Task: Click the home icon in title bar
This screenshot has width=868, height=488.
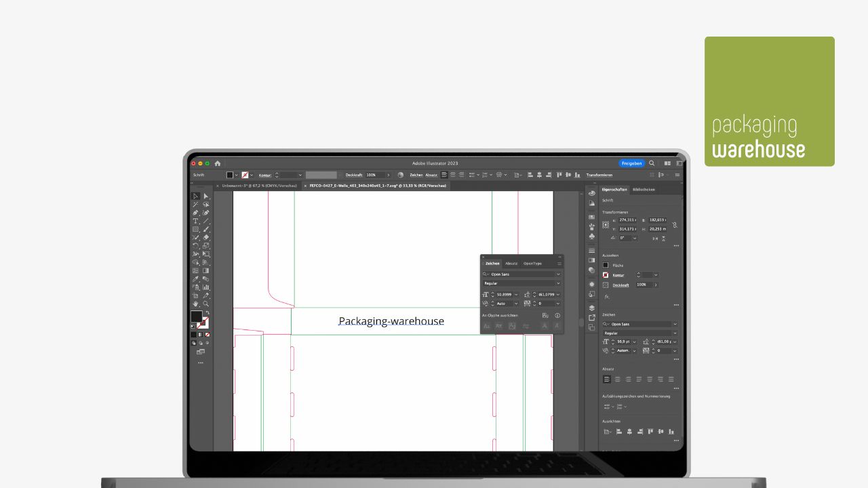Action: (x=218, y=163)
